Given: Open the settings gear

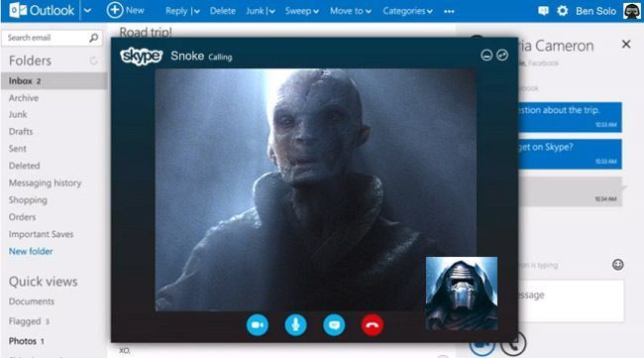Looking at the screenshot, I should pyautogui.click(x=563, y=11).
